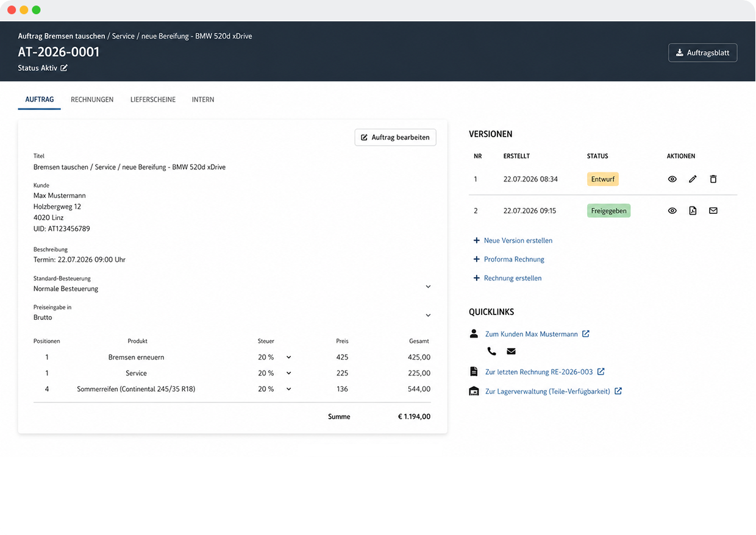756x535 pixels.
Task: Email the customer via Quicklinks envelope icon
Action: tap(512, 352)
